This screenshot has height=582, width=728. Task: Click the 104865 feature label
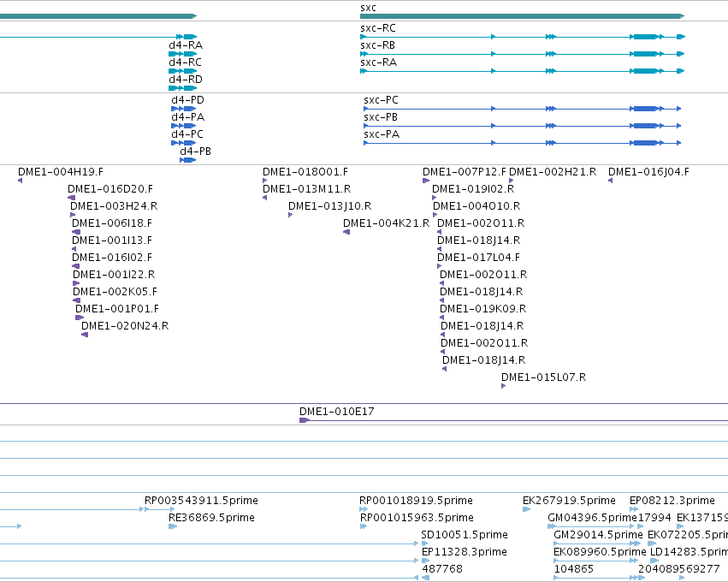click(574, 569)
